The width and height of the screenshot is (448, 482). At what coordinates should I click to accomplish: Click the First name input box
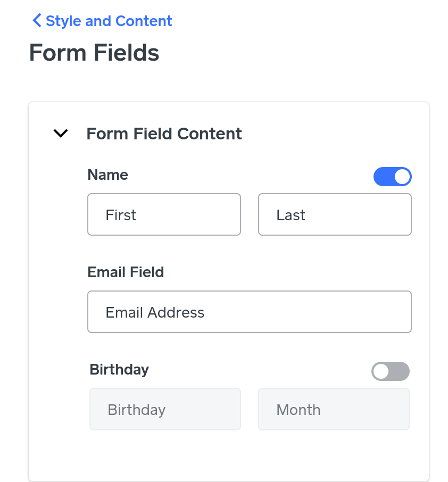click(x=164, y=214)
